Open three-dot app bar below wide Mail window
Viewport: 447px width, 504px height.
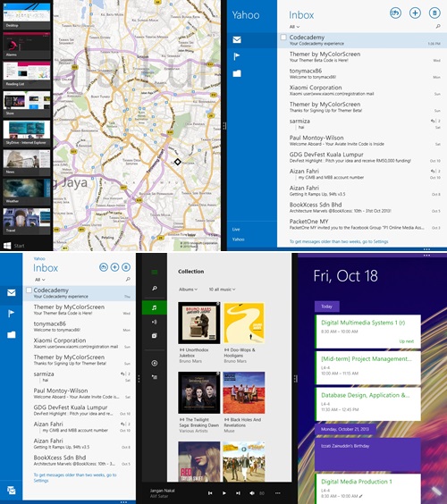tap(426, 249)
